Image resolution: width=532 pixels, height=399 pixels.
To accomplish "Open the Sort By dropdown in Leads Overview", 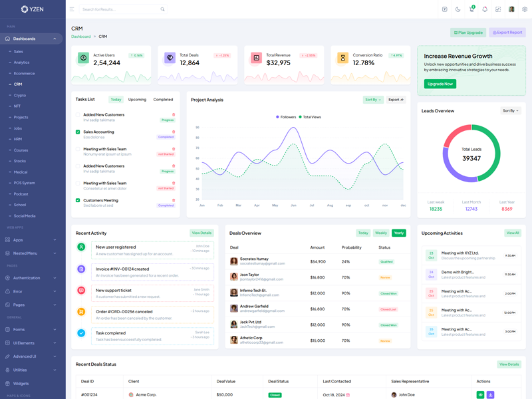I will (x=510, y=111).
